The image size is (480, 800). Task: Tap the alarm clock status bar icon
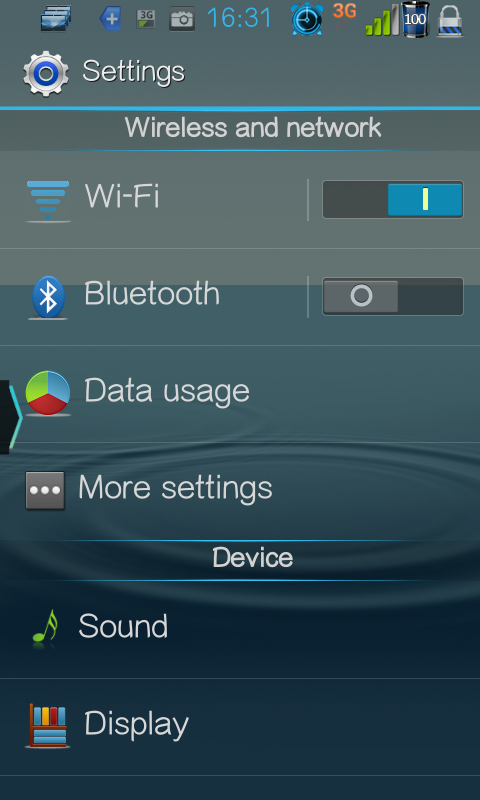[x=307, y=19]
